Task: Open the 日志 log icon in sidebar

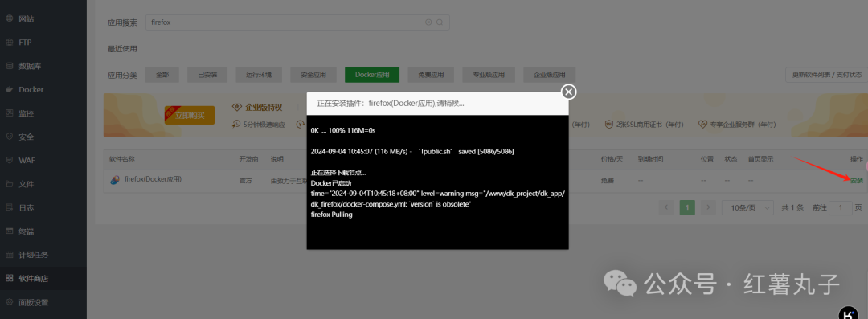Action: [x=9, y=207]
